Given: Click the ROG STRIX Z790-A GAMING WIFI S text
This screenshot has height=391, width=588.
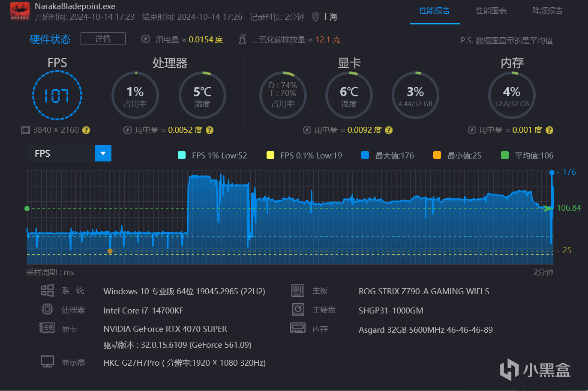Looking at the screenshot, I should 424,291.
